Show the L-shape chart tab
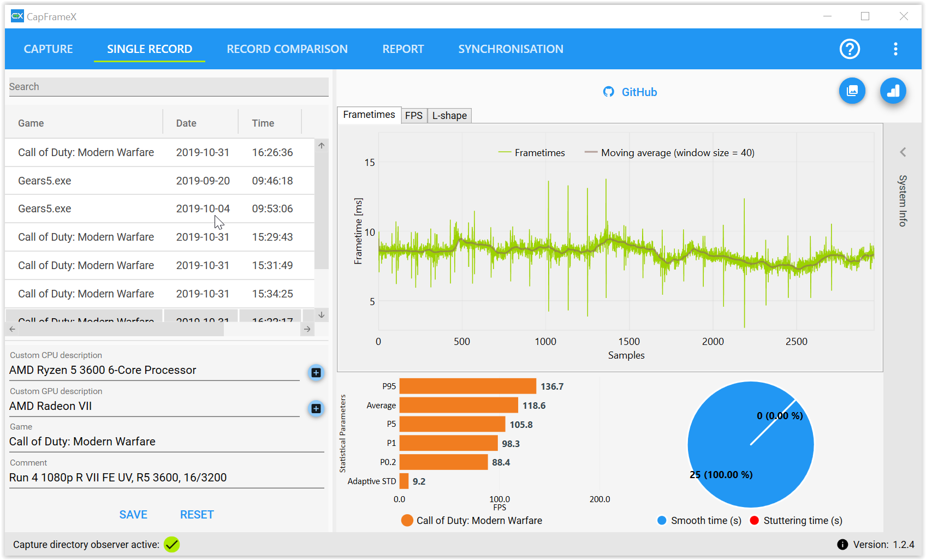This screenshot has height=560, width=926. (449, 116)
